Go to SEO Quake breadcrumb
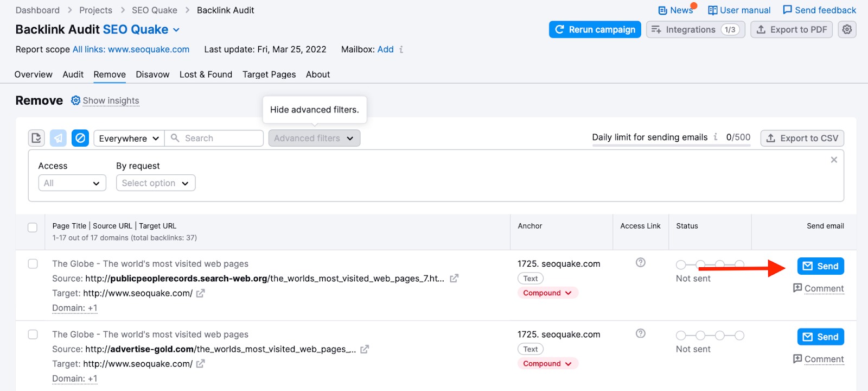The height and width of the screenshot is (391, 868). click(x=155, y=10)
